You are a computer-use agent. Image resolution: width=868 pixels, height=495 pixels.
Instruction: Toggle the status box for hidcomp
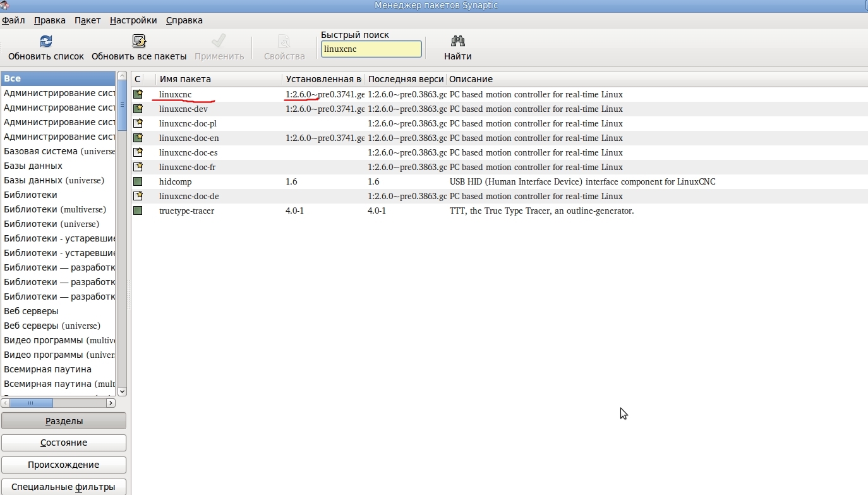(x=138, y=181)
